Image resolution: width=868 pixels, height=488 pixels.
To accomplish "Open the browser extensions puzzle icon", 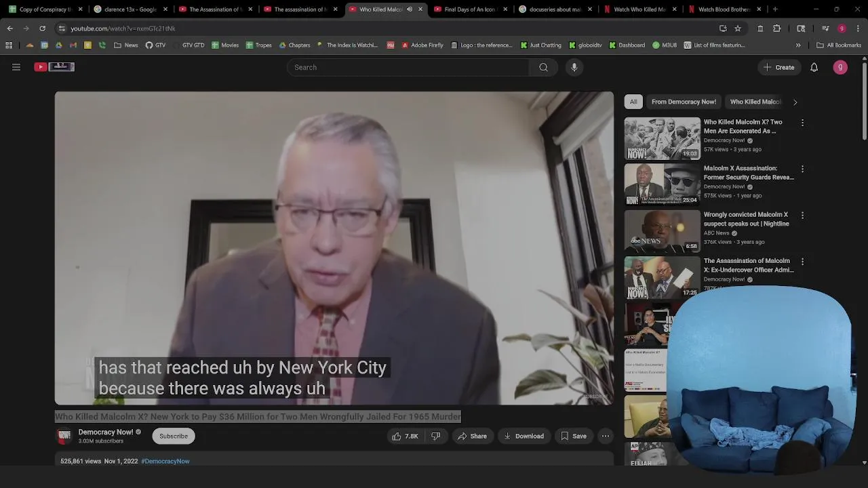I will [776, 28].
